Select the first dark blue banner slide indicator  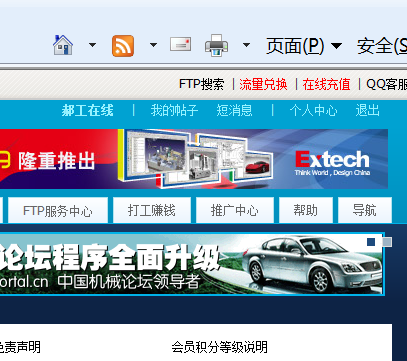click(x=371, y=242)
